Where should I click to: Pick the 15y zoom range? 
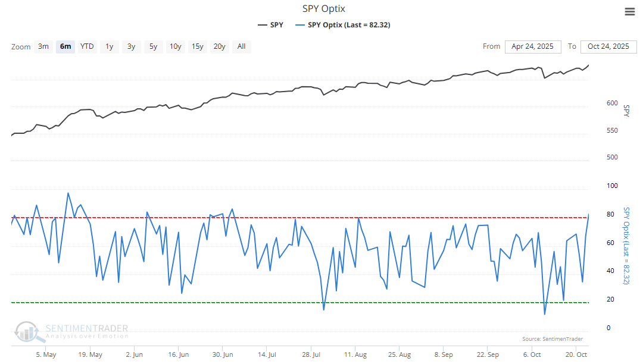pyautogui.click(x=198, y=46)
